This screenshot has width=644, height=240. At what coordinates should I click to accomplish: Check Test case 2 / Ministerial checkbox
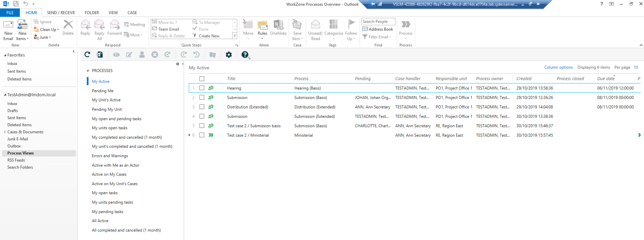[x=202, y=135]
